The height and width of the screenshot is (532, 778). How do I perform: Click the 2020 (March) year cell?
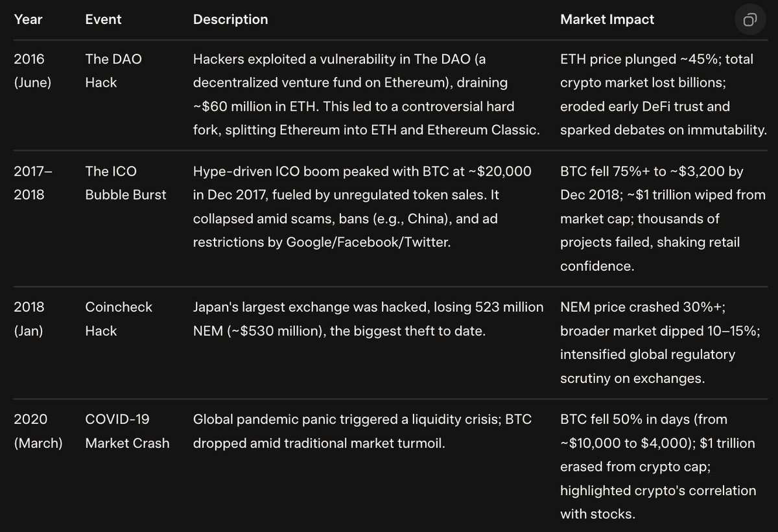pos(38,432)
